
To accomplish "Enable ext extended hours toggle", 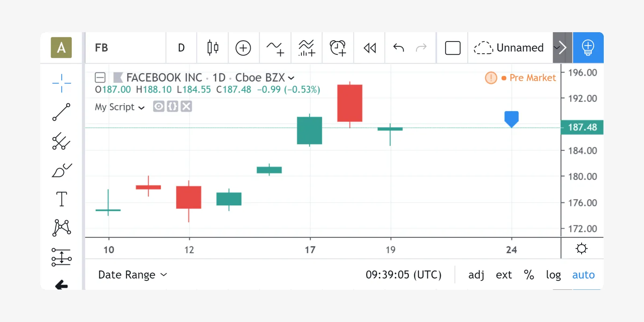I will 504,275.
